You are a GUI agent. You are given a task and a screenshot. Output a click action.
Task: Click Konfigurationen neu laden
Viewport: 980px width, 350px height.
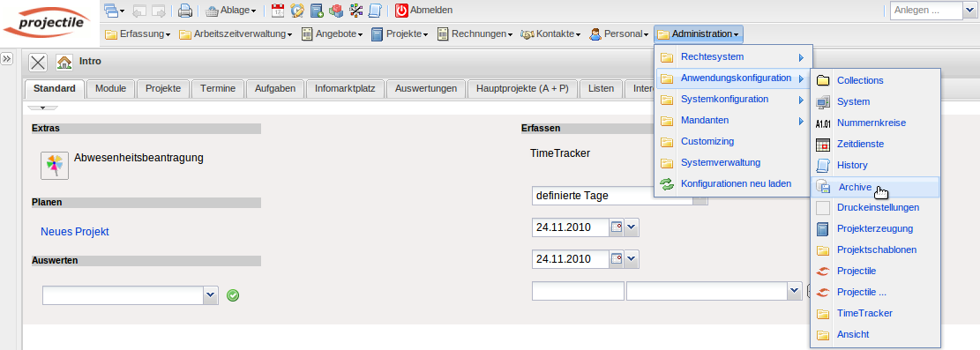(x=733, y=183)
